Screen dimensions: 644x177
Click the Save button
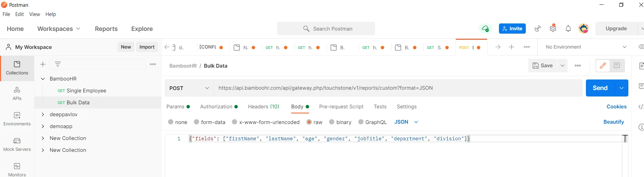coord(542,66)
